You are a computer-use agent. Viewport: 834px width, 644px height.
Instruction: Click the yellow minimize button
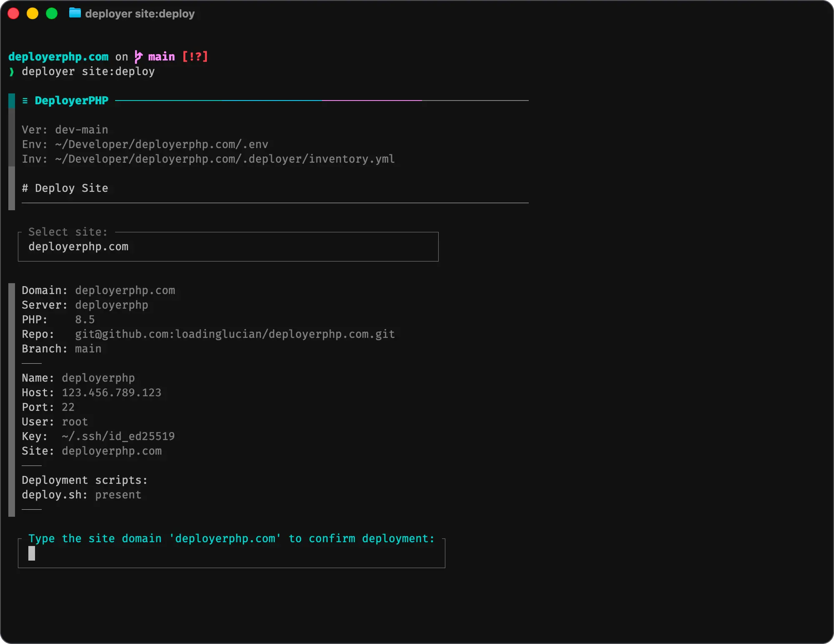pyautogui.click(x=33, y=13)
